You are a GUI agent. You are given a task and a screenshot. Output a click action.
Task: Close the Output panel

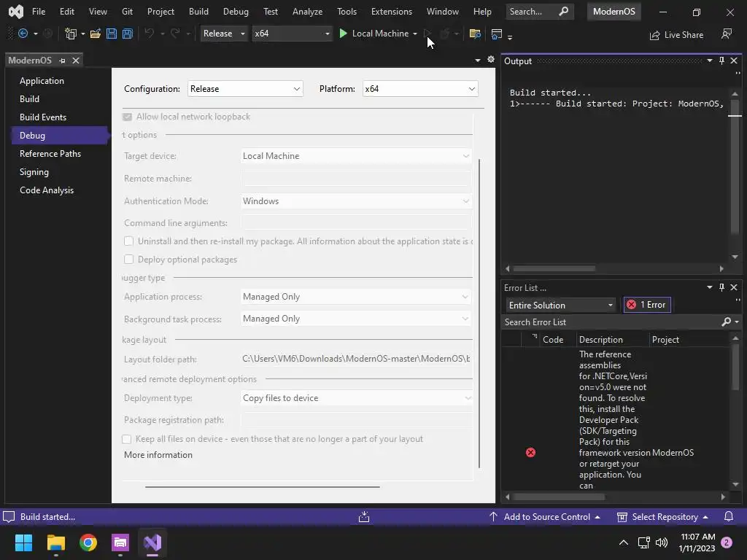point(734,61)
